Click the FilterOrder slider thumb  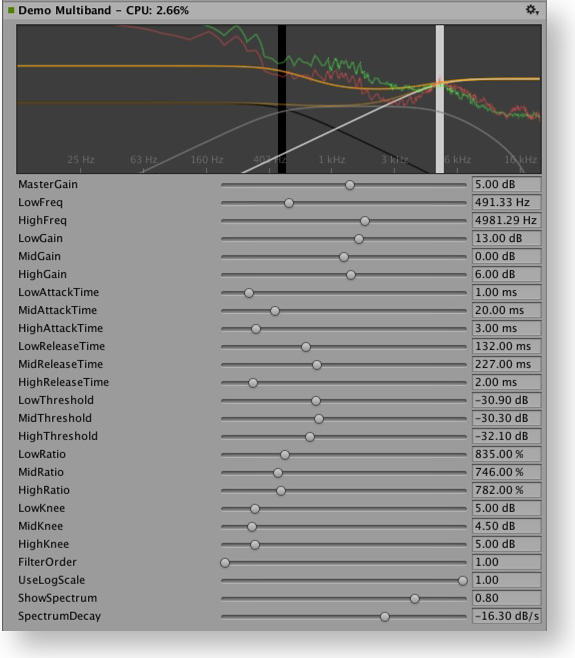click(225, 563)
